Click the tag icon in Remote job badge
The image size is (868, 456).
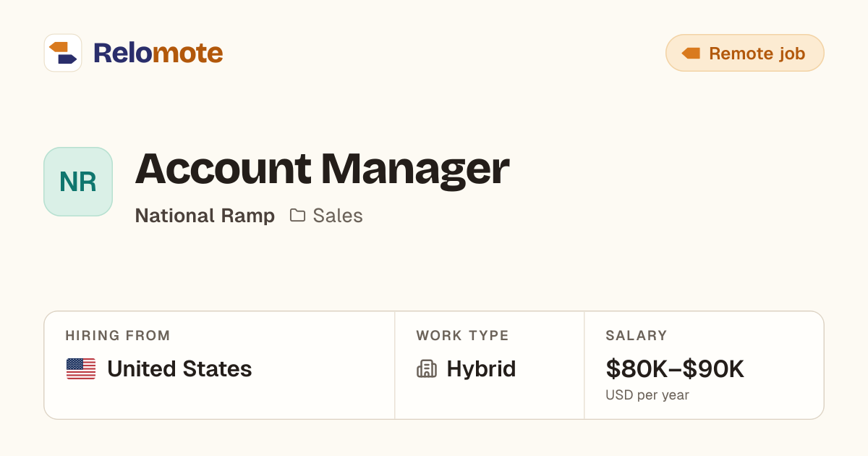692,53
